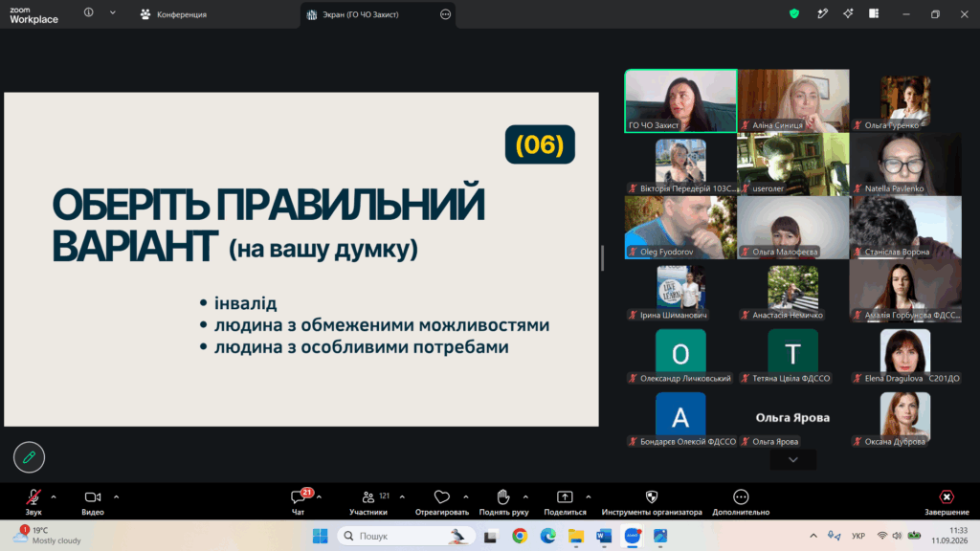The width and height of the screenshot is (980, 551).
Task: Open Google Chrome from the taskbar
Action: 520,536
